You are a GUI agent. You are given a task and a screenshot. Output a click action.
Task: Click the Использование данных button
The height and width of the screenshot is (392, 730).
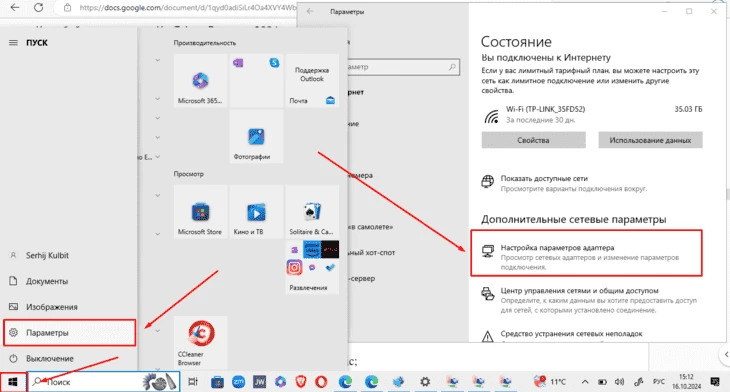tap(650, 140)
